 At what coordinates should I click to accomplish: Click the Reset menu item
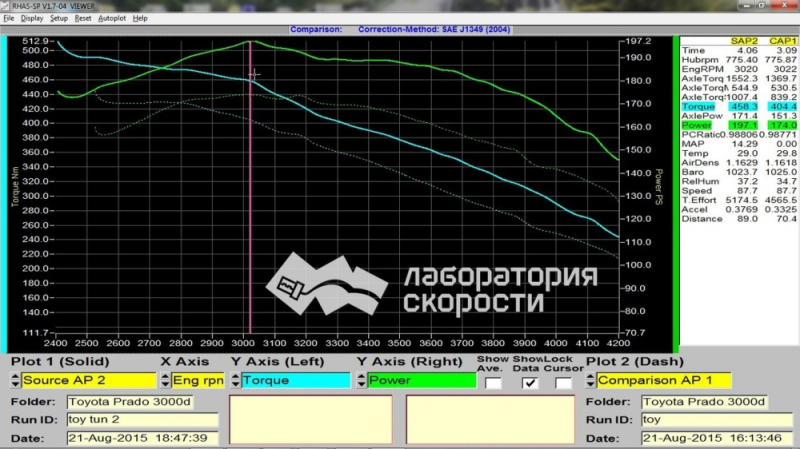83,18
